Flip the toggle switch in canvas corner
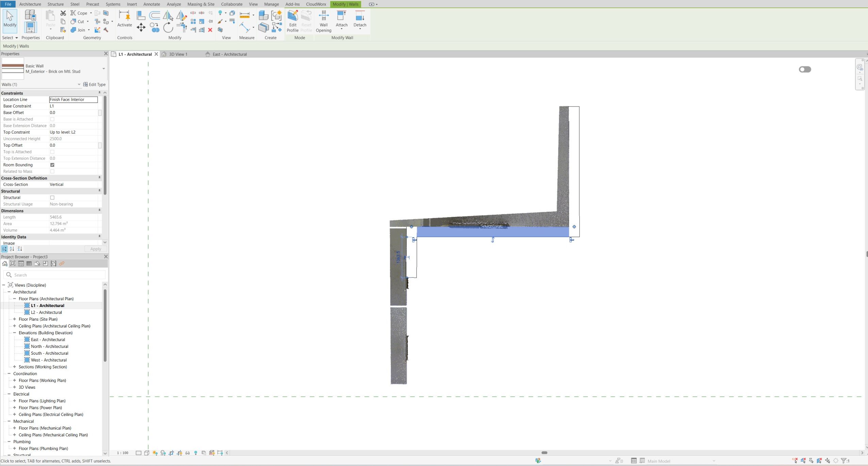This screenshot has width=868, height=466. coord(805,69)
